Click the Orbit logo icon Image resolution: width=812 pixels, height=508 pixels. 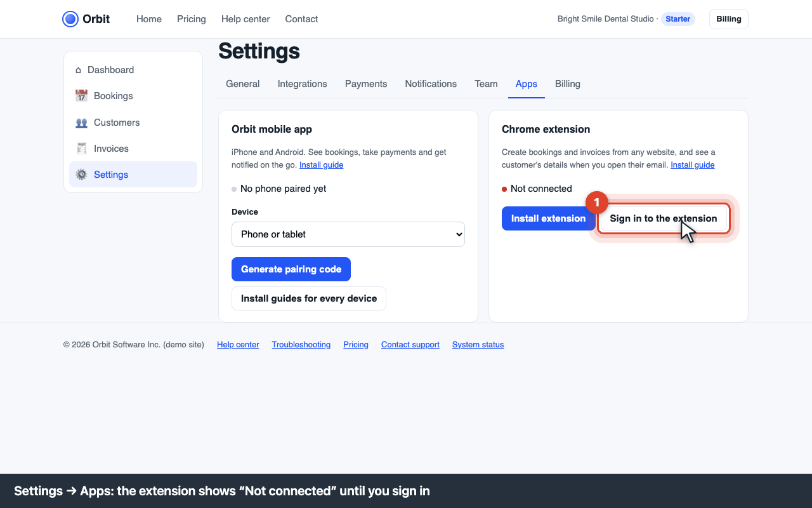tap(70, 19)
